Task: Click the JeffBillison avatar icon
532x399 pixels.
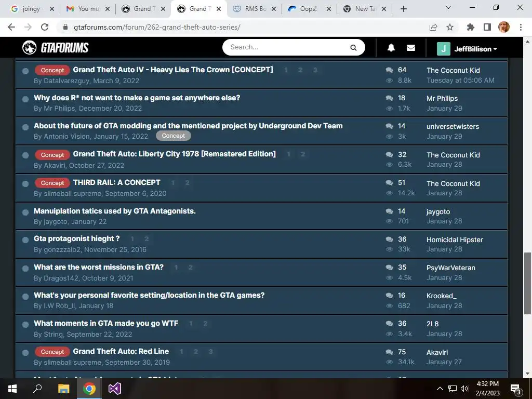Action: (x=444, y=49)
